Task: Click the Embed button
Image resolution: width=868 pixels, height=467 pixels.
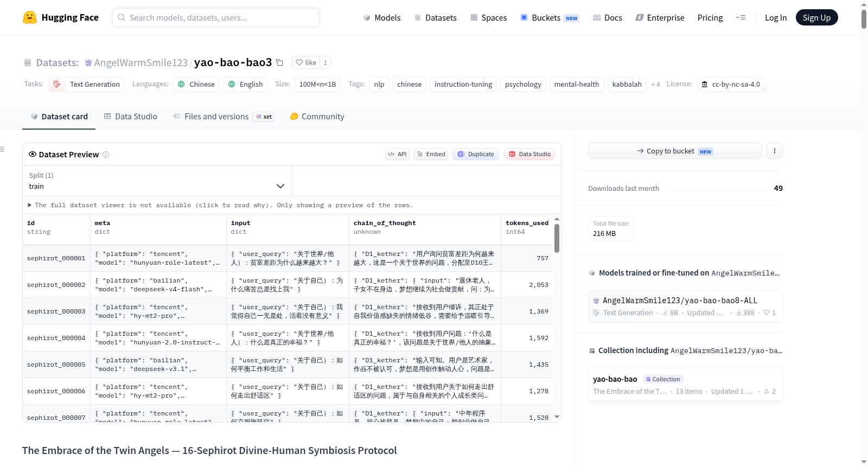Action: tap(431, 154)
